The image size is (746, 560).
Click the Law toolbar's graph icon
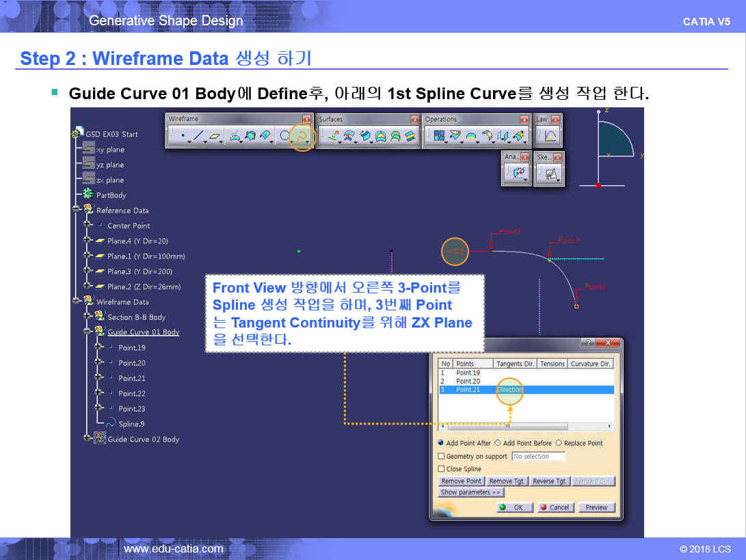point(550,136)
